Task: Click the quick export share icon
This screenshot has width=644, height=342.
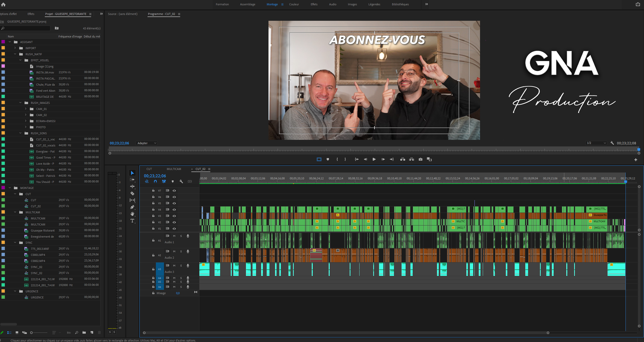Action: pyautogui.click(x=638, y=4)
